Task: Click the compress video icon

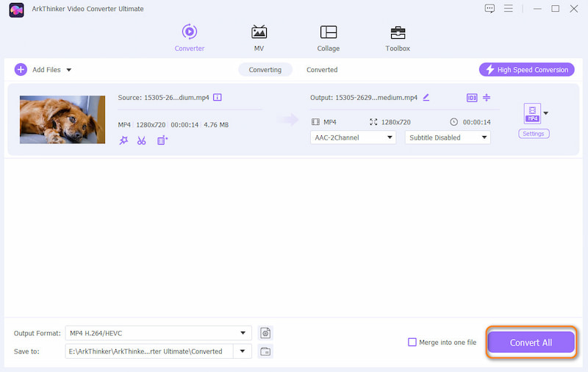Action: coord(487,98)
